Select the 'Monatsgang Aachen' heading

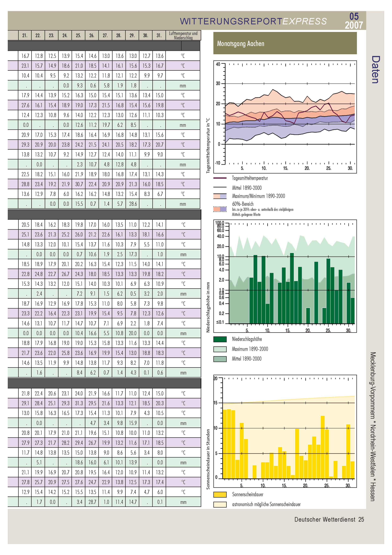point(241,43)
